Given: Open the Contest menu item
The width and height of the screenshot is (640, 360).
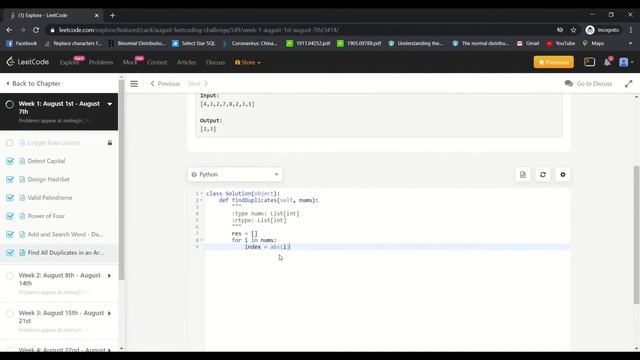Looking at the screenshot, I should (x=157, y=62).
